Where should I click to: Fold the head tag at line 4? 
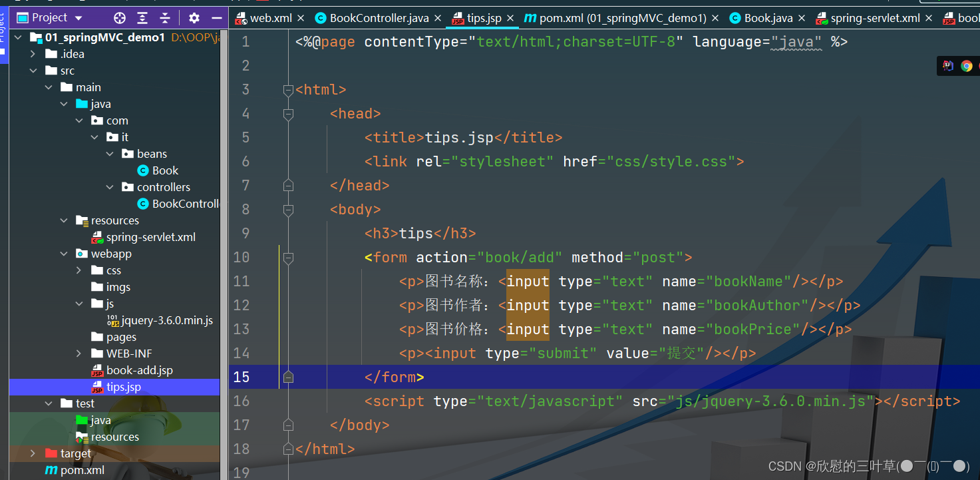pyautogui.click(x=288, y=113)
